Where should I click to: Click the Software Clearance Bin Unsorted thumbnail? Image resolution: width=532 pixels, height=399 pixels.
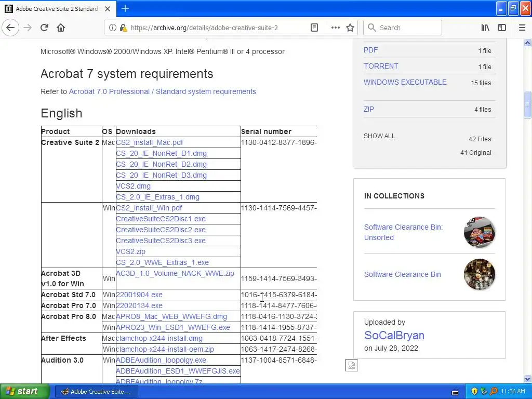click(x=479, y=232)
